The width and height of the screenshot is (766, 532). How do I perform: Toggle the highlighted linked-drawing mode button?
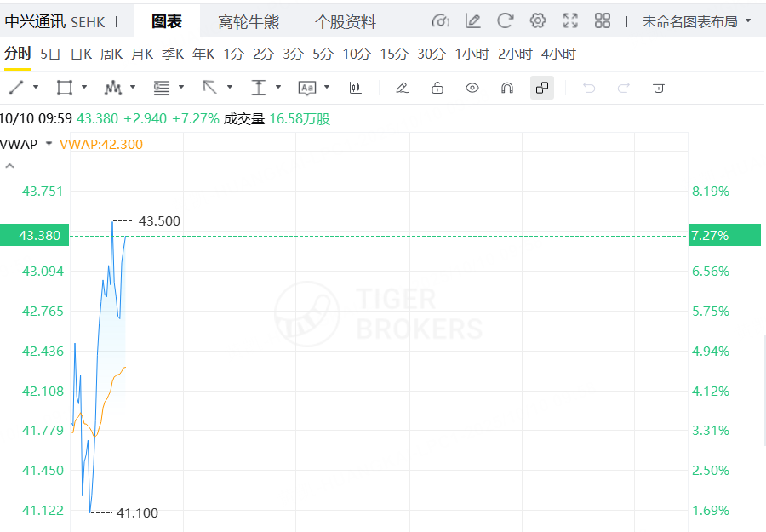click(542, 88)
